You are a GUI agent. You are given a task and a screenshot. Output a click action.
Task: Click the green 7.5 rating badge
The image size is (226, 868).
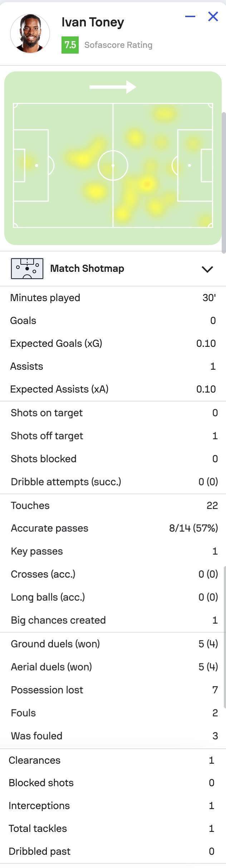click(70, 45)
